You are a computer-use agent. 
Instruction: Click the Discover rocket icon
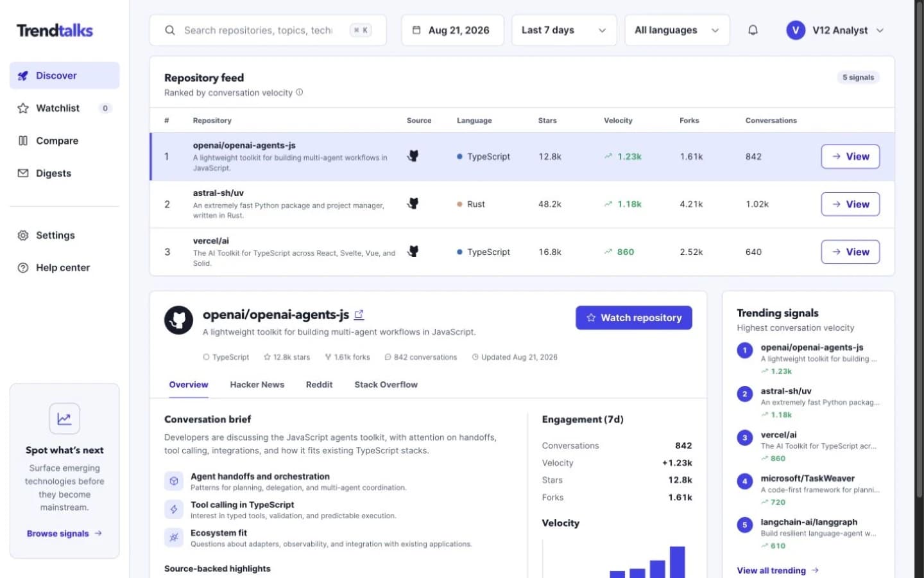23,76
